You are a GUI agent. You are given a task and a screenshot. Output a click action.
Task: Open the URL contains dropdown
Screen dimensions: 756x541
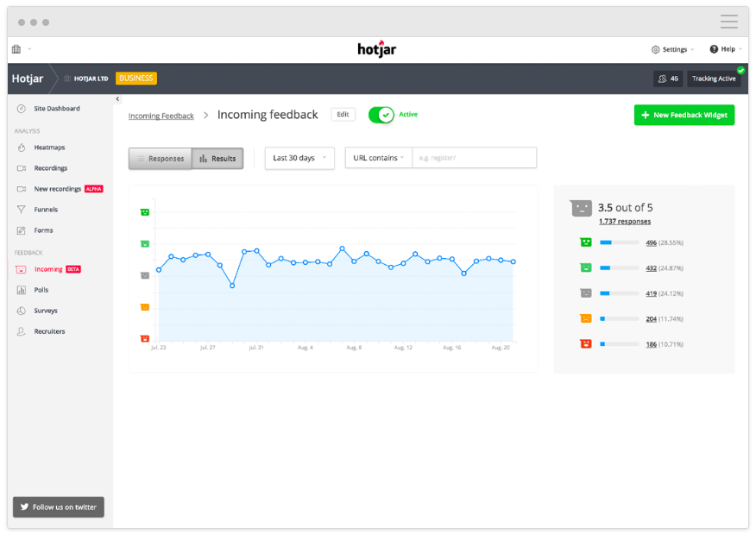[379, 158]
